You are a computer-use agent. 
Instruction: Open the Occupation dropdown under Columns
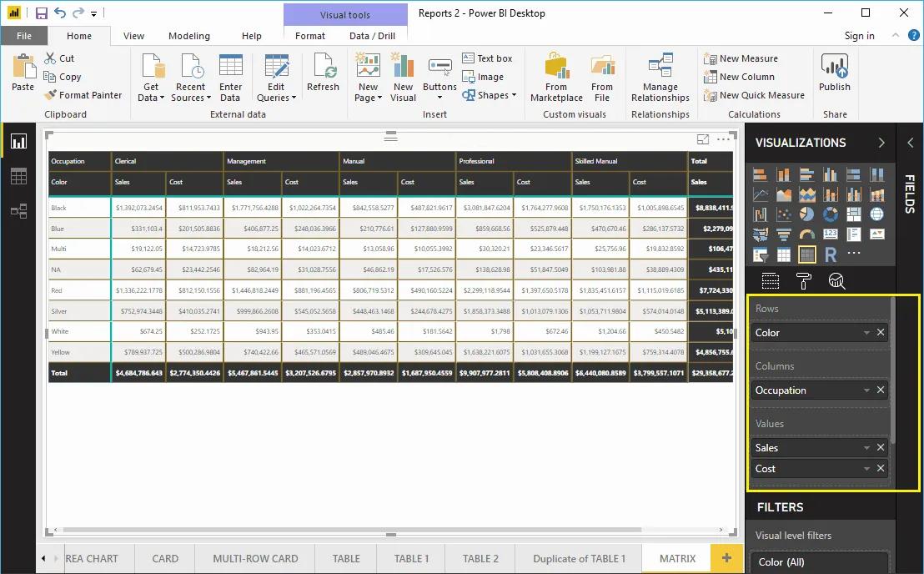tap(866, 390)
